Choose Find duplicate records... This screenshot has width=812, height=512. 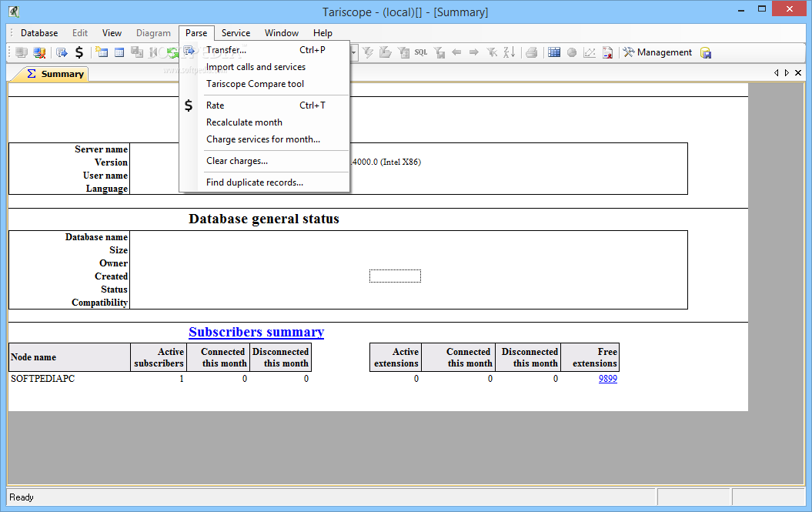tap(265, 182)
